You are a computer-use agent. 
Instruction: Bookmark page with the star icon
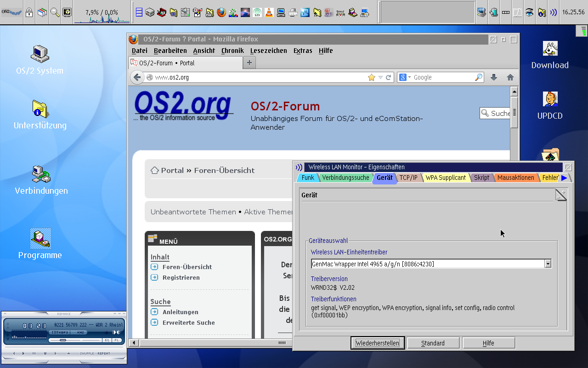(x=371, y=77)
